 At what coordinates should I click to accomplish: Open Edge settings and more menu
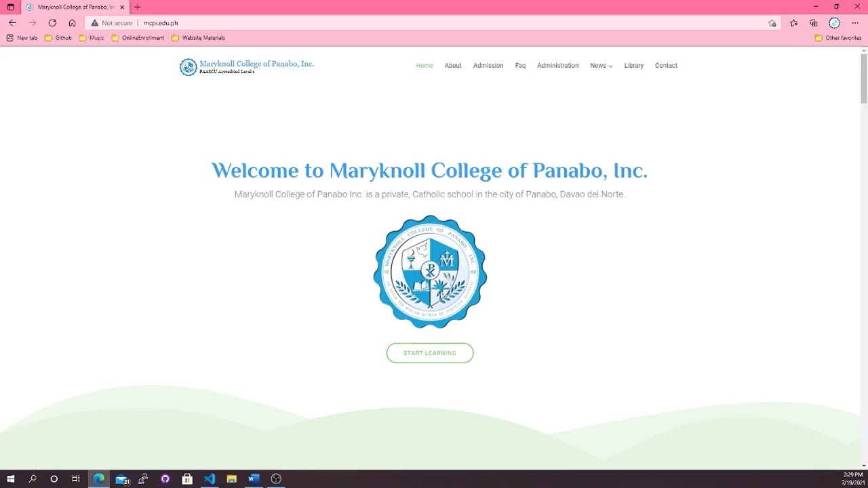click(x=855, y=23)
